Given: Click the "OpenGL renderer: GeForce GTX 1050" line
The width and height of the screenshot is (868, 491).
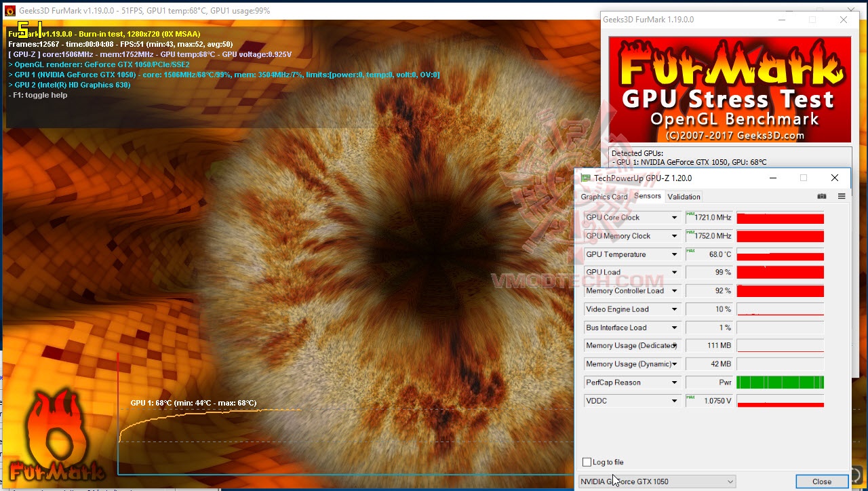Looking at the screenshot, I should [99, 64].
